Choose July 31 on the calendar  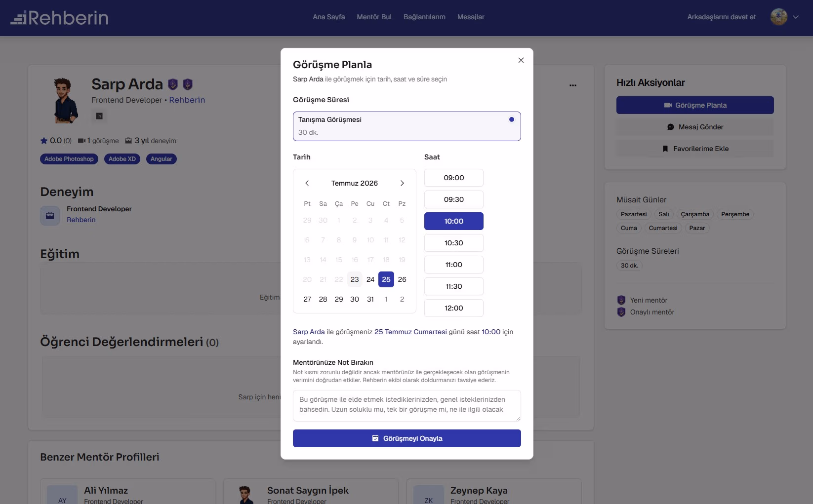pos(370,299)
